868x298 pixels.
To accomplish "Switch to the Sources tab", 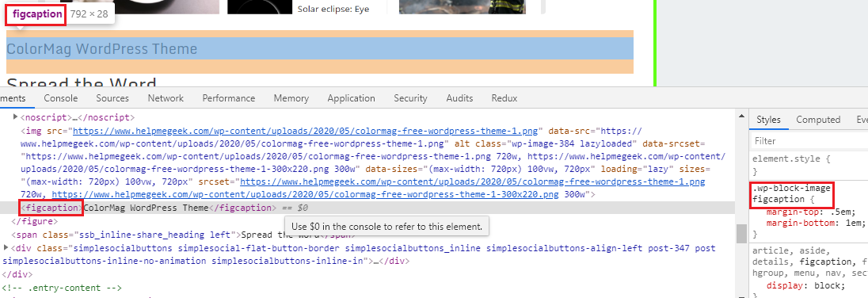I will point(112,98).
